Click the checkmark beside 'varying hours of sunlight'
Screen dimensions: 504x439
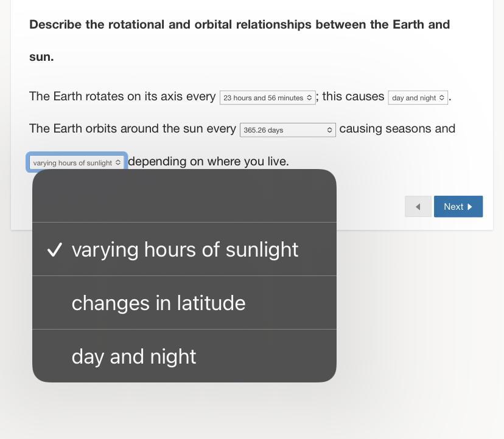pos(54,249)
